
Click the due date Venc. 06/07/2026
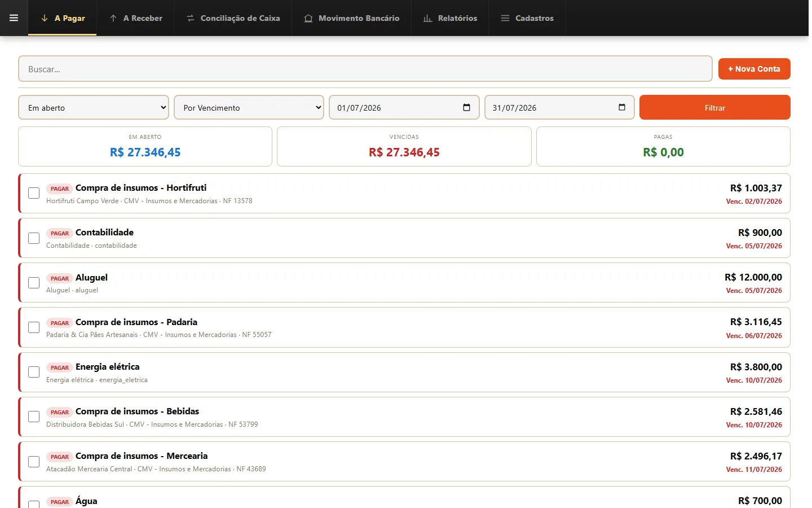click(x=754, y=336)
